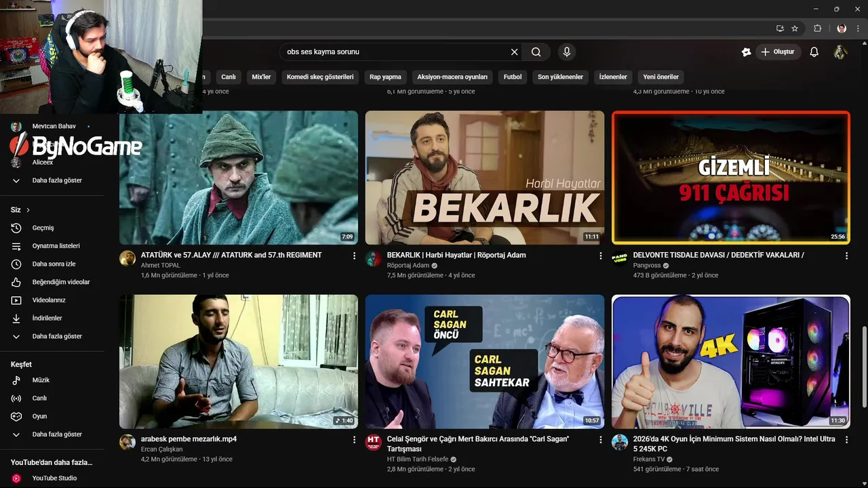Open Beğendiğim videolar thumbs-up icon
Screen dimensions: 868x488
16,282
